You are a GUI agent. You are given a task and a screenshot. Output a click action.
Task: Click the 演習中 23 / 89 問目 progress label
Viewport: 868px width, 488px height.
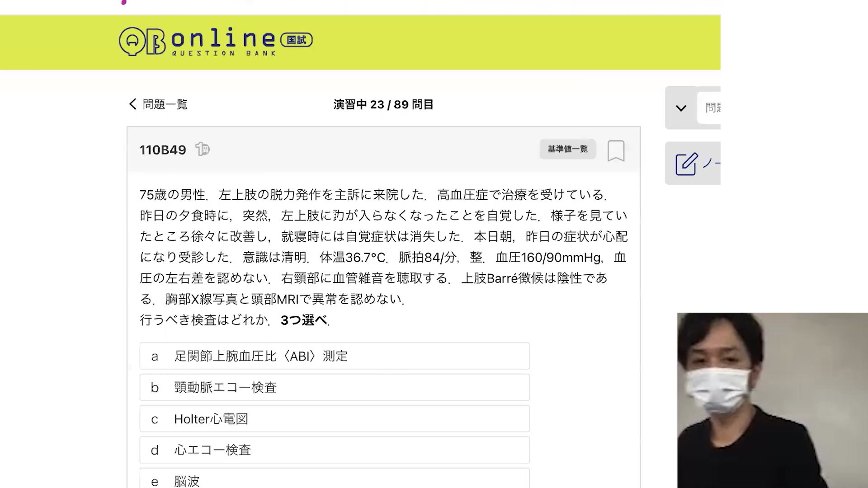click(383, 104)
